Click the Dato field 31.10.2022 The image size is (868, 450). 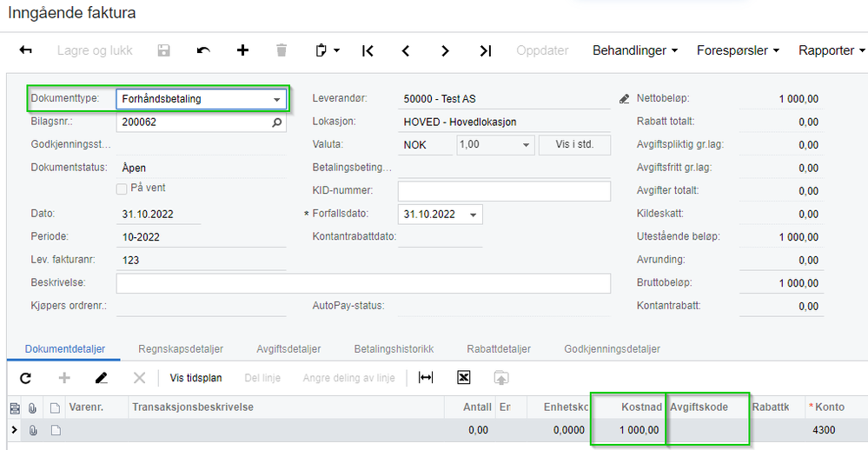click(x=159, y=215)
